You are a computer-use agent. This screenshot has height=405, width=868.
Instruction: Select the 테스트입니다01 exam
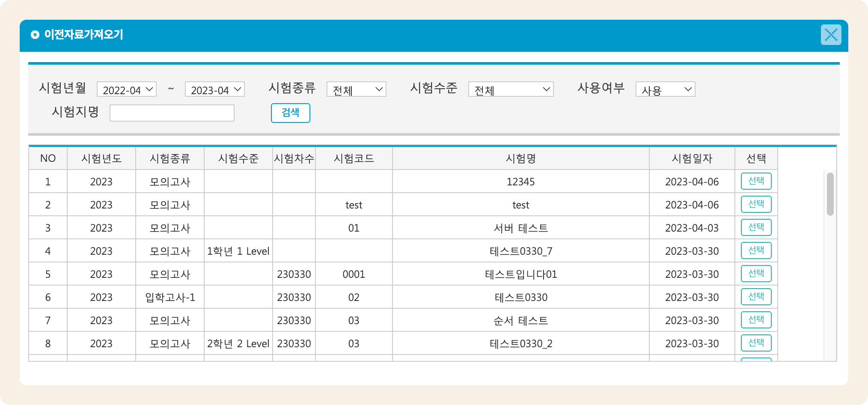pos(756,274)
